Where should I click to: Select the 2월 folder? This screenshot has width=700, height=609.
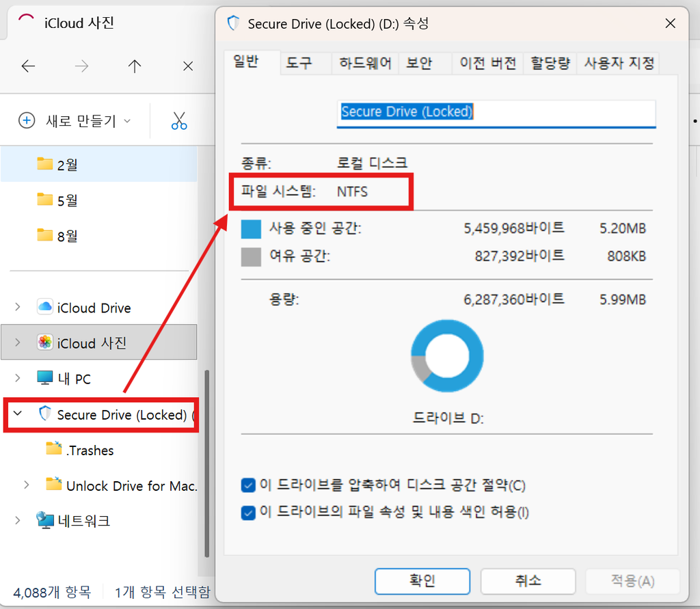point(99,164)
